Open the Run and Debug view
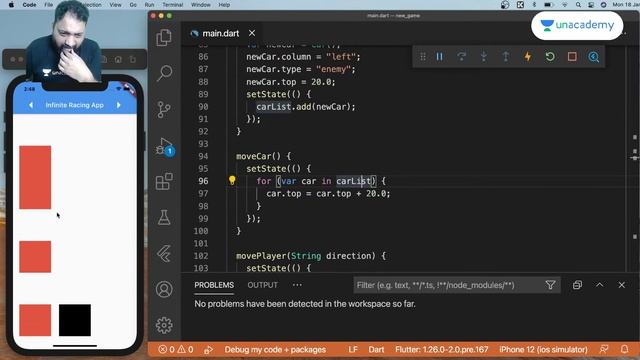Image resolution: width=640 pixels, height=360 pixels. (165, 147)
